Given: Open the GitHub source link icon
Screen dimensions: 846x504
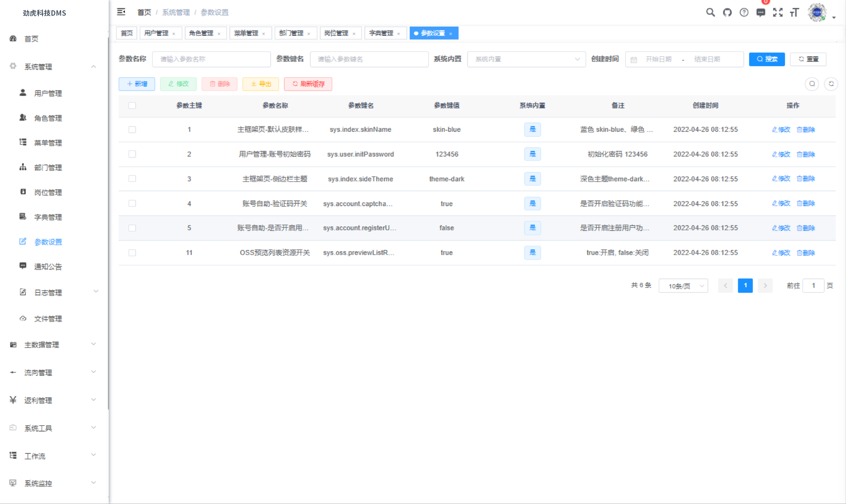Looking at the screenshot, I should coord(727,12).
